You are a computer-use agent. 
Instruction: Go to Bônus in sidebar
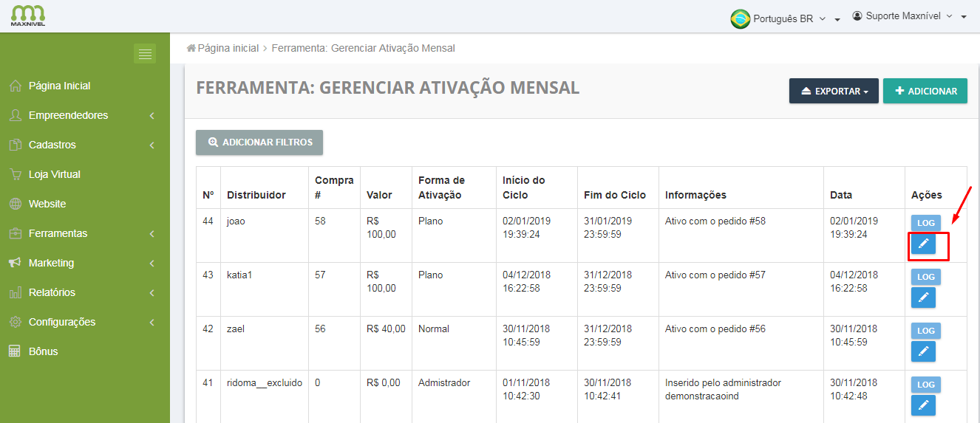click(x=43, y=351)
